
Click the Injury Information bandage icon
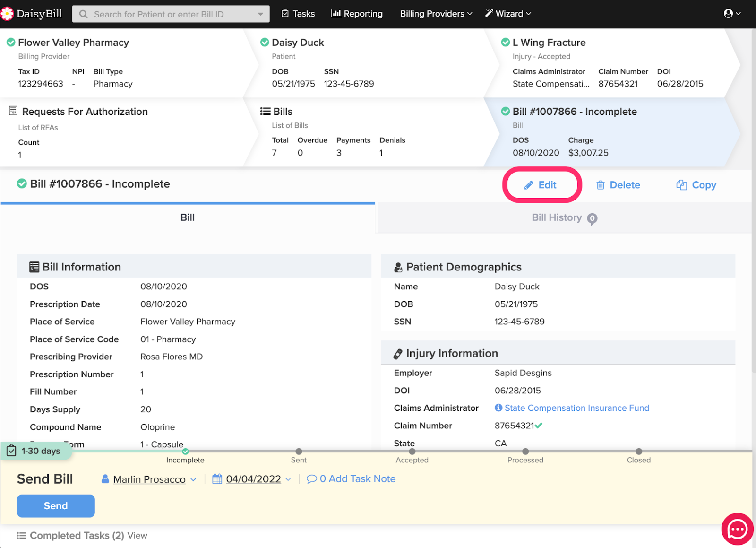pyautogui.click(x=398, y=354)
